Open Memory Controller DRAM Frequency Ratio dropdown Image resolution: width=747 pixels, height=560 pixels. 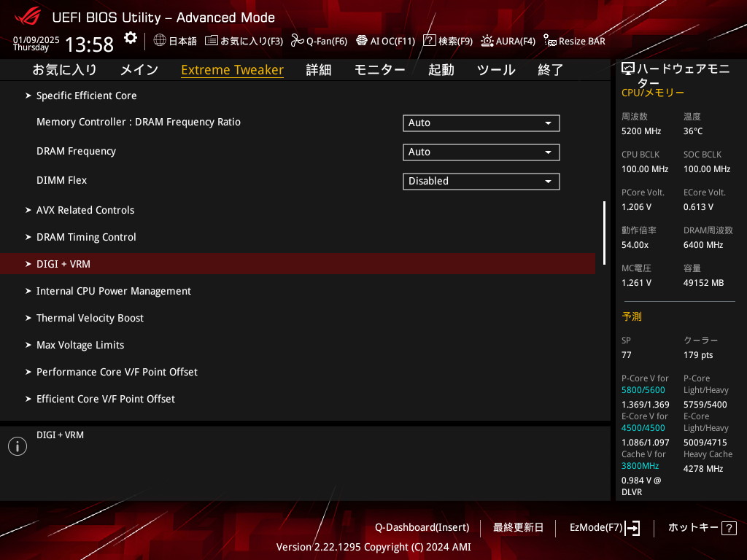point(481,123)
